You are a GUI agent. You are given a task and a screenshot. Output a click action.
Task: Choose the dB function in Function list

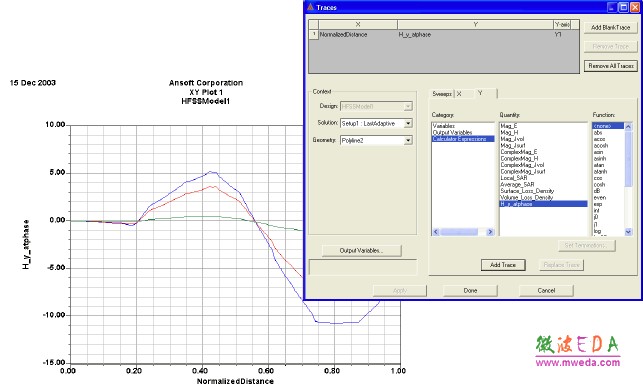tap(597, 191)
